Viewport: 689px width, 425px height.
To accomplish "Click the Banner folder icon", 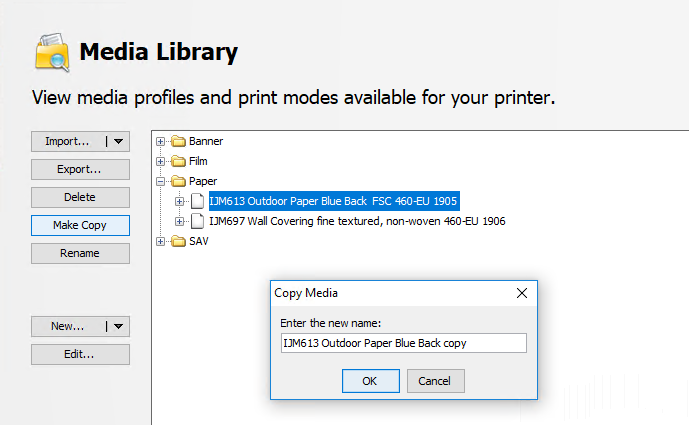I will click(x=178, y=141).
